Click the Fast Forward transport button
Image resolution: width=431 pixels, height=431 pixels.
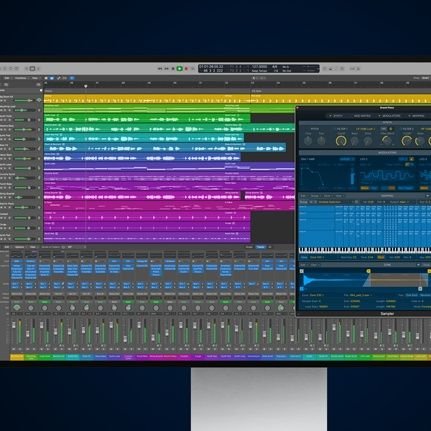[x=166, y=69]
